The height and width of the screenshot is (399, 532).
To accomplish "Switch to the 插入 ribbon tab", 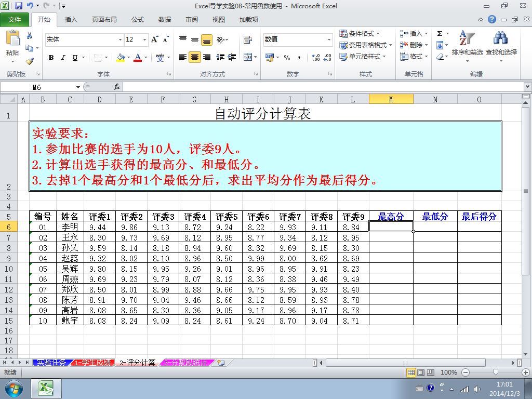I will click(x=71, y=20).
